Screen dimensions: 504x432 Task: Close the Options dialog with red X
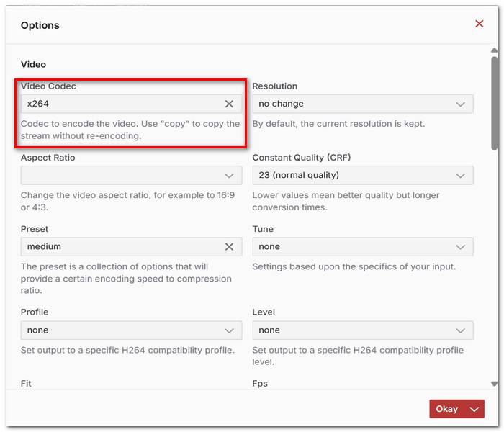coord(479,24)
